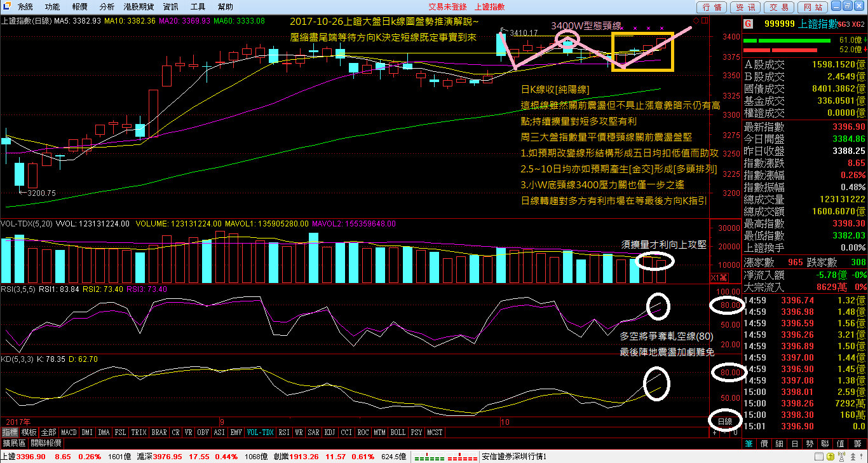This screenshot has height=463, width=868.
Task: Select the 全部 indicator tab
Action: pos(49,432)
